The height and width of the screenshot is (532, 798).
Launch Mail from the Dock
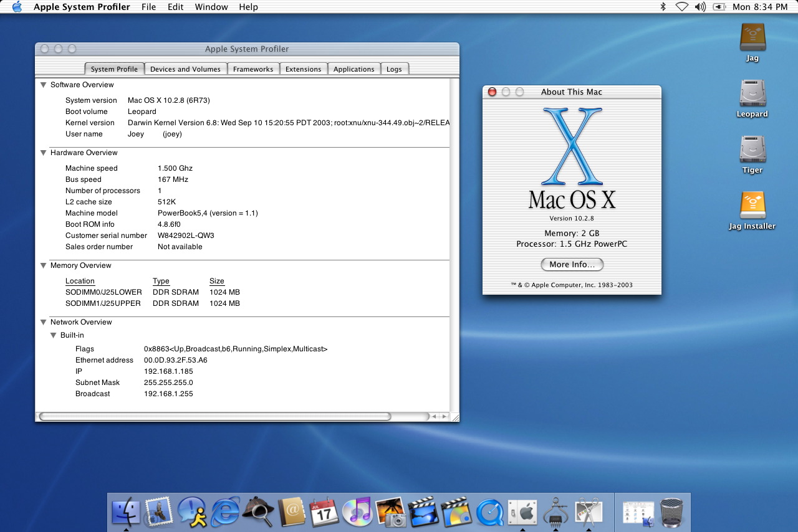(x=159, y=512)
